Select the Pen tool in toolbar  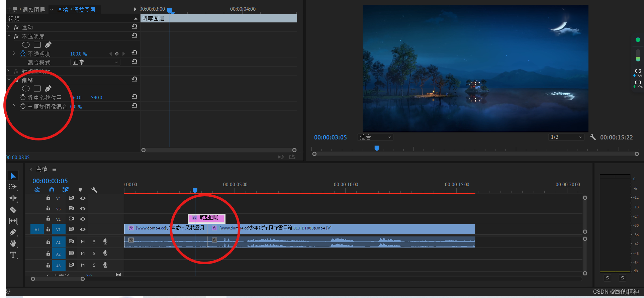[x=13, y=232]
